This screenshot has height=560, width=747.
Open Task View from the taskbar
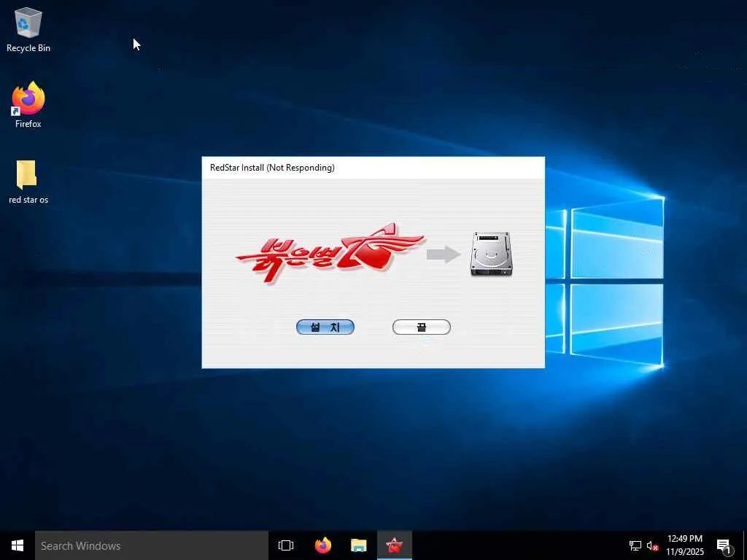click(x=286, y=545)
